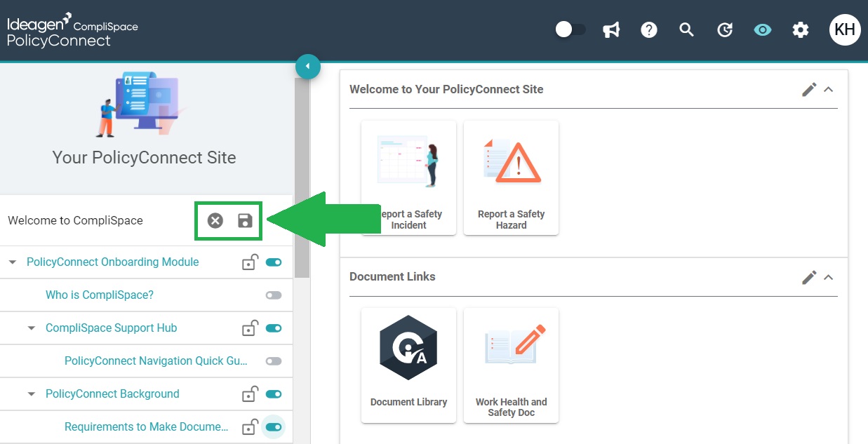Toggle off PolicyConnect Onboarding Module switch
Screen dimensions: 868x444
tap(274, 262)
